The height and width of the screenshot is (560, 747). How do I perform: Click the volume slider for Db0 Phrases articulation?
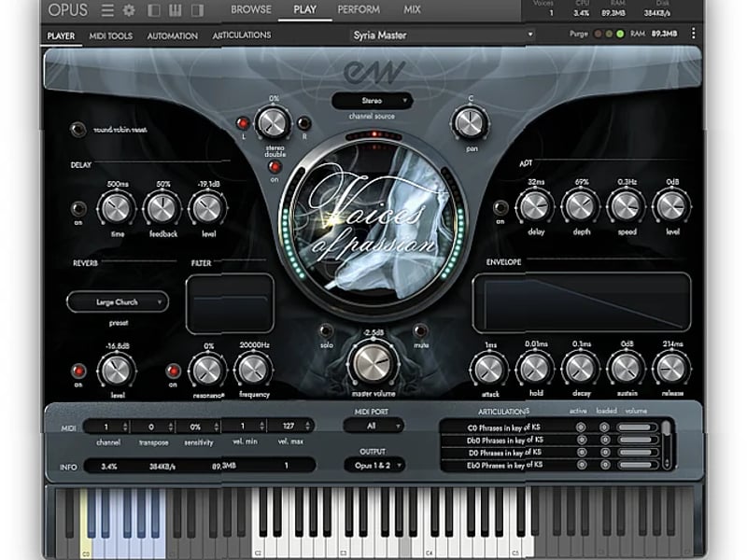tap(636, 439)
